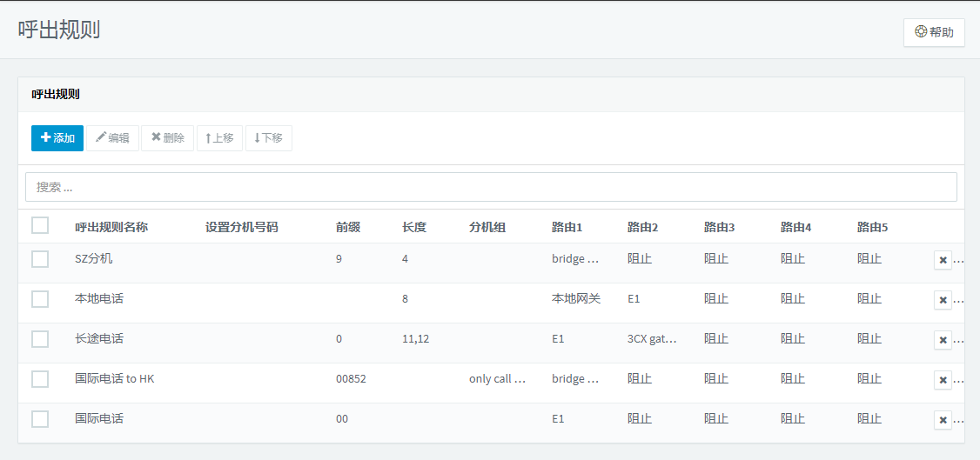Move rule down with 下移
The width and height of the screenshot is (980, 460).
269,138
